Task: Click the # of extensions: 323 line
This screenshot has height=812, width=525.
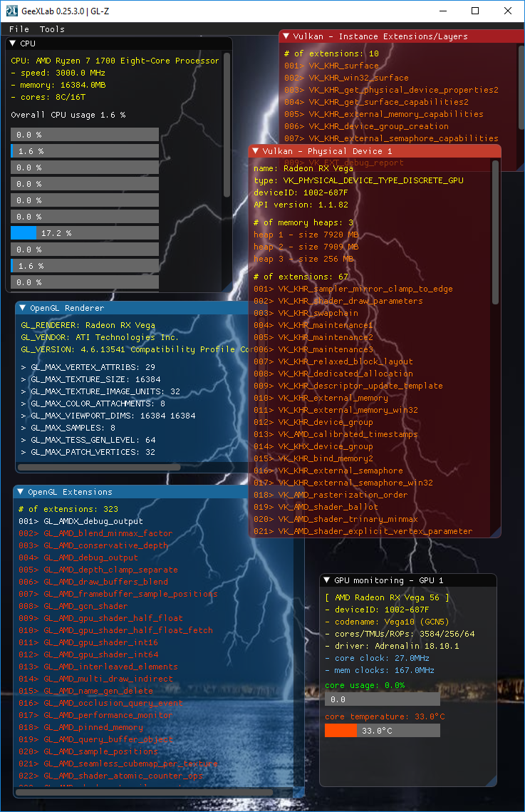Action: point(68,509)
